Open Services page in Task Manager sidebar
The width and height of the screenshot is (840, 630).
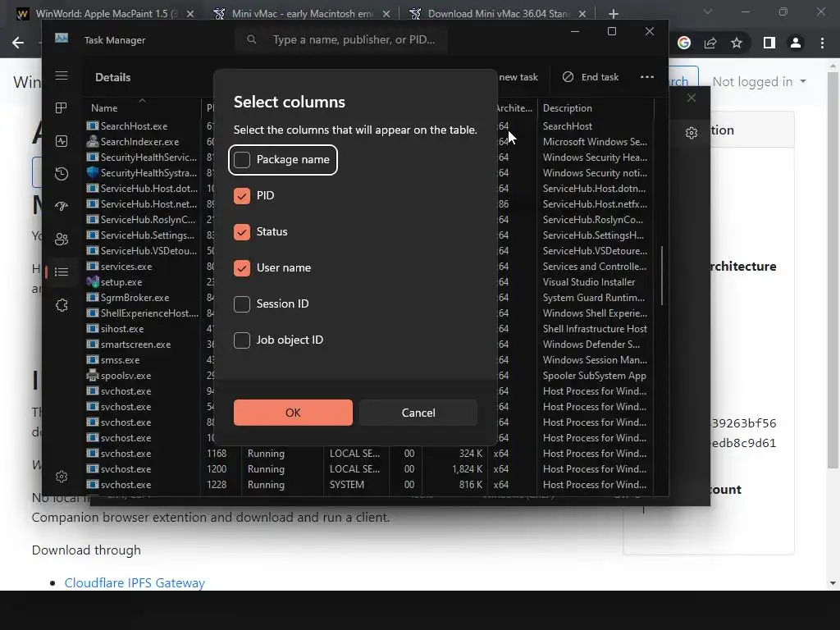click(62, 305)
